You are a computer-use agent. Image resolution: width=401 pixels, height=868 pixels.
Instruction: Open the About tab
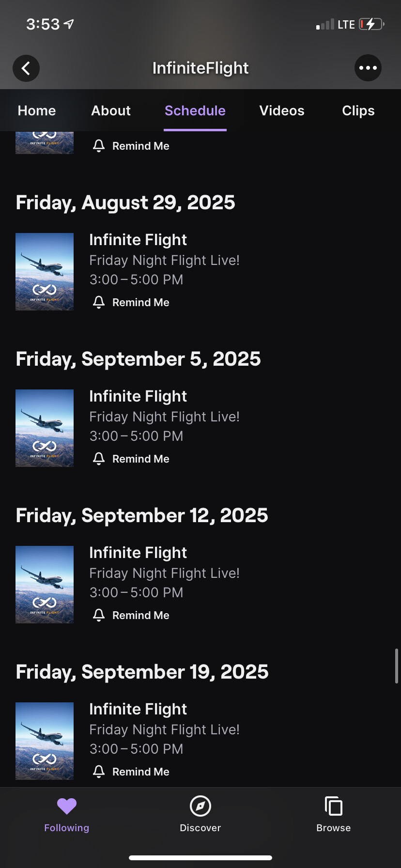pyautogui.click(x=111, y=110)
